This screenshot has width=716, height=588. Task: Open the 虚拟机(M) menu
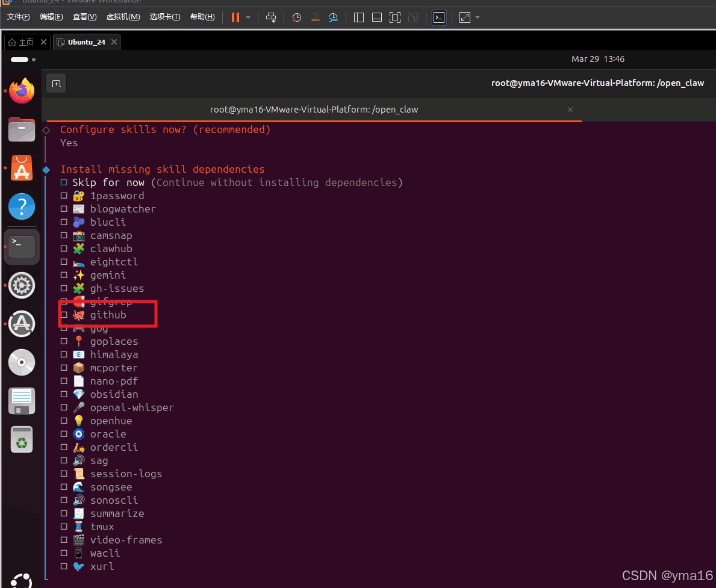tap(123, 17)
